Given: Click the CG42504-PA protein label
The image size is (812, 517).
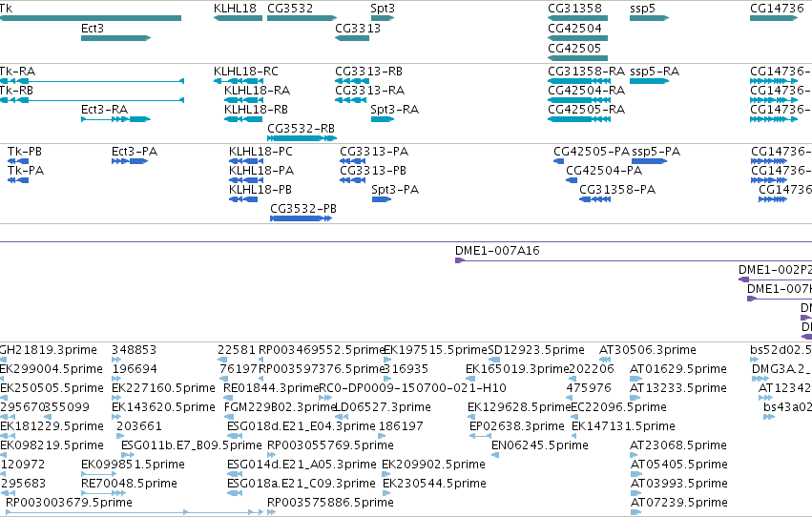Looking at the screenshot, I should (604, 171).
